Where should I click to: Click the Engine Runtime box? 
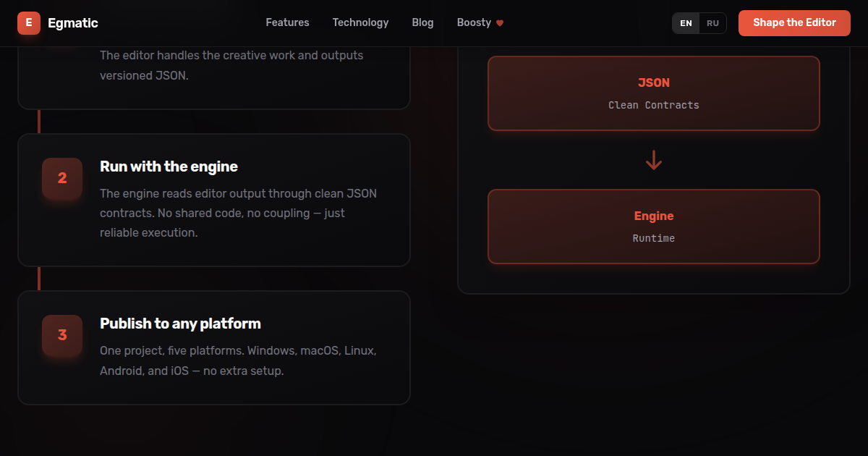point(654,227)
